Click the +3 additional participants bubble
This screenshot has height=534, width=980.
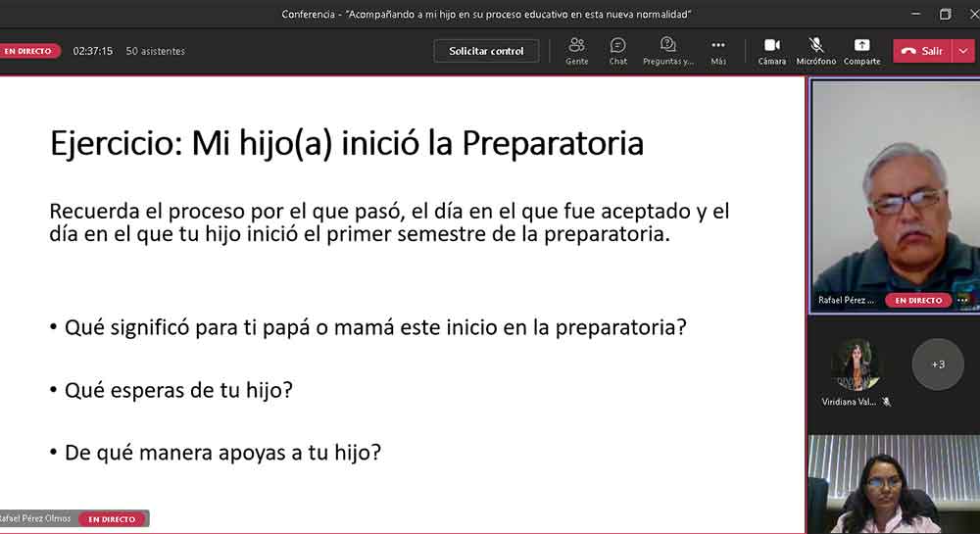[x=938, y=364]
